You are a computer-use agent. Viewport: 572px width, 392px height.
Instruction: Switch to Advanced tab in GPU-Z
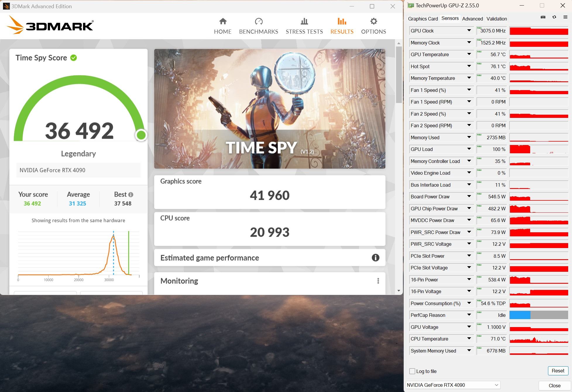coord(472,19)
